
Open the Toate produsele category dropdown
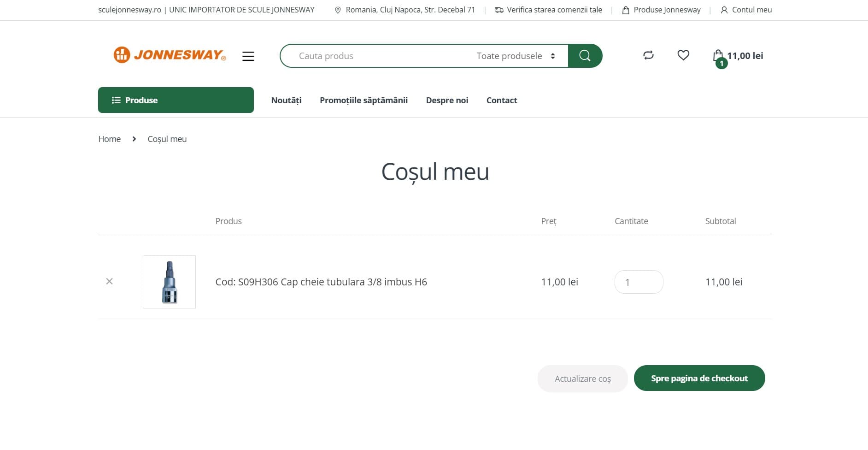pyautogui.click(x=516, y=56)
